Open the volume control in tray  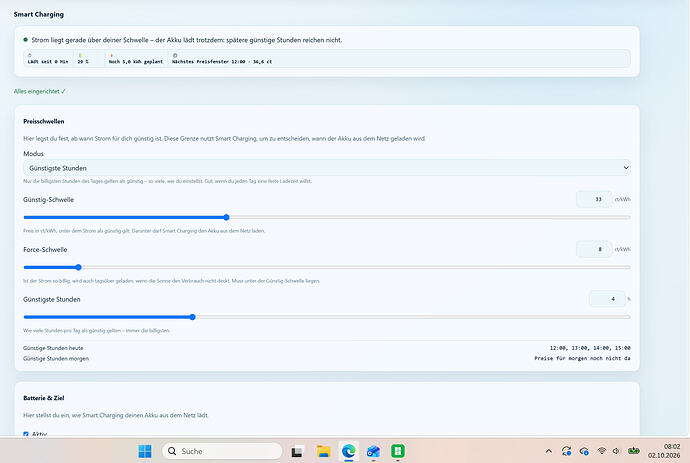tap(616, 451)
